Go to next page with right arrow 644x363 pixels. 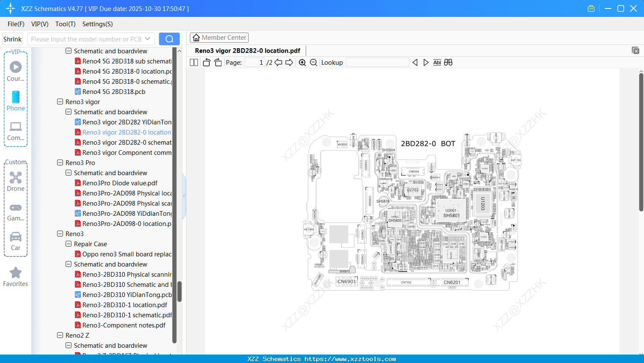pos(289,63)
